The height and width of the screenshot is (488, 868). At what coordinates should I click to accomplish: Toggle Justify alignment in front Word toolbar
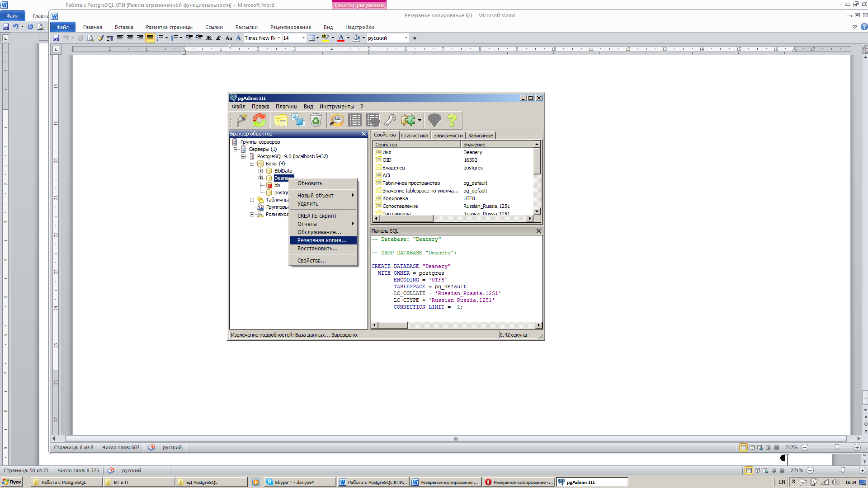click(x=150, y=38)
